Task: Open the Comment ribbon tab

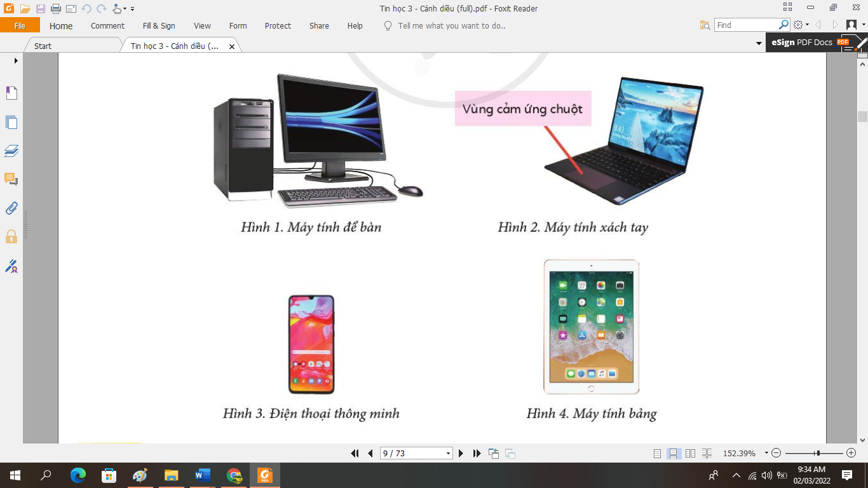Action: 107,26
